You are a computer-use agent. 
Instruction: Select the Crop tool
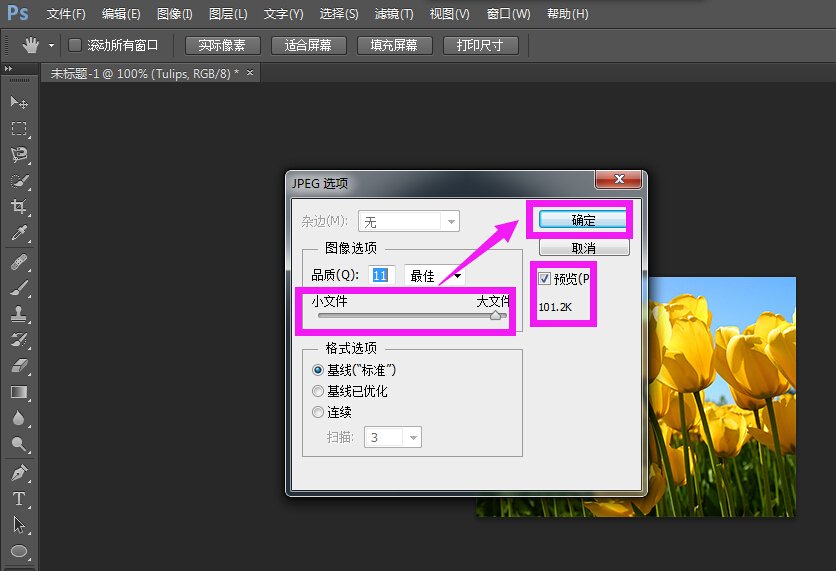pyautogui.click(x=19, y=207)
